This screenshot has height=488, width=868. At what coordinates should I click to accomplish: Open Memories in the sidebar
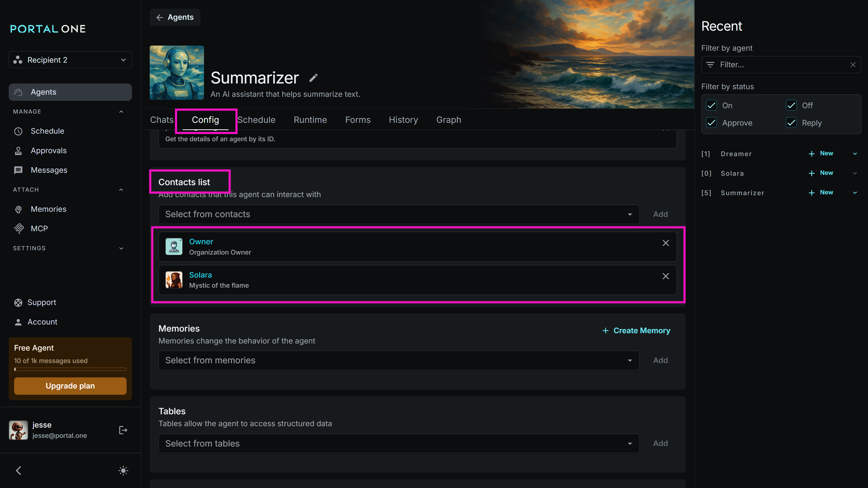48,209
